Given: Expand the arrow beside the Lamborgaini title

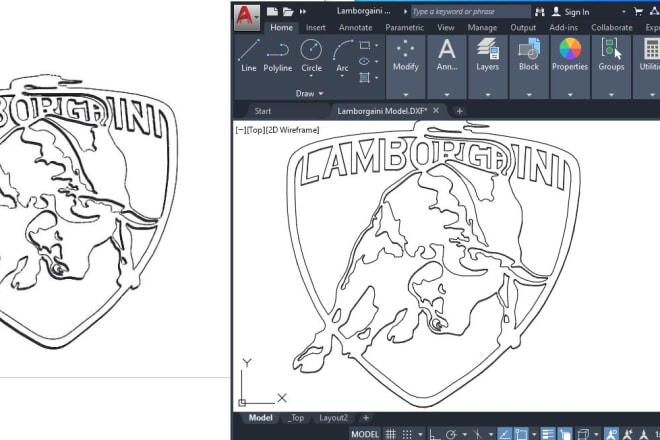Looking at the screenshot, I should coord(405,11).
